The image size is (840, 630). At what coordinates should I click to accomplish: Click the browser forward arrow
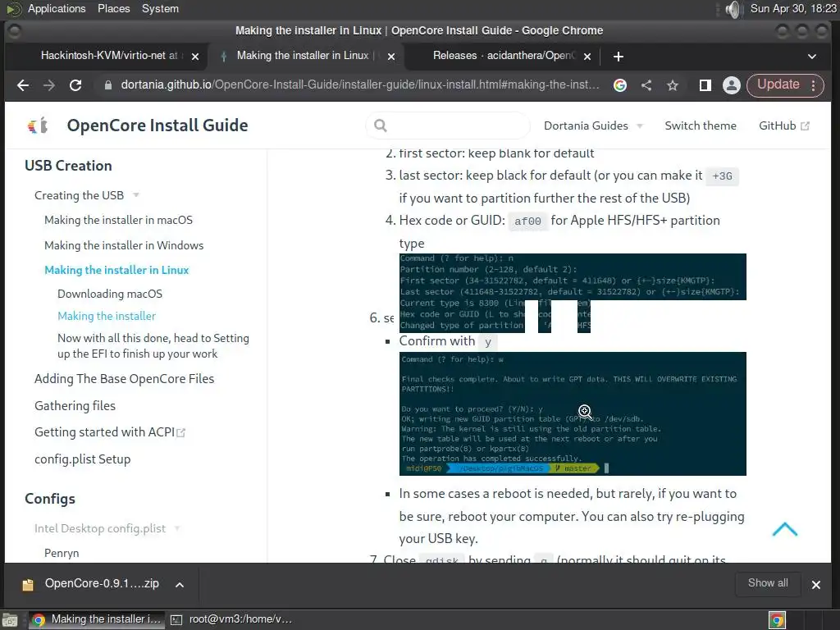tap(48, 85)
